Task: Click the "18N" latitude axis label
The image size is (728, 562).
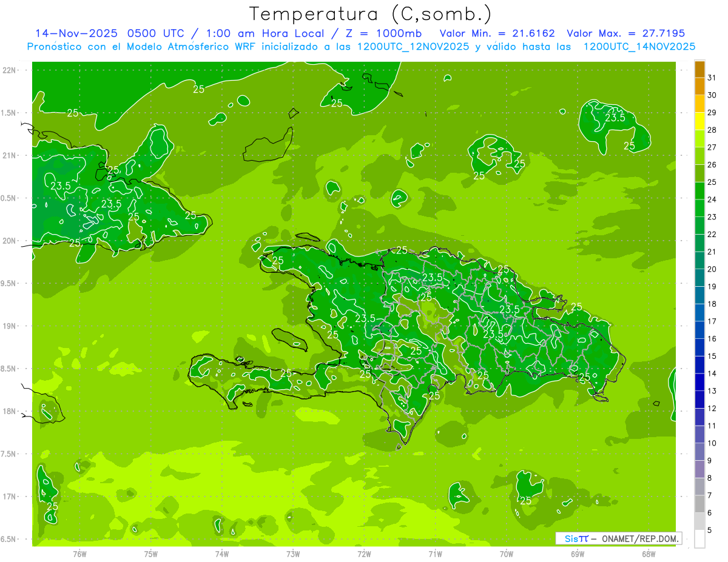Action: click(10, 411)
